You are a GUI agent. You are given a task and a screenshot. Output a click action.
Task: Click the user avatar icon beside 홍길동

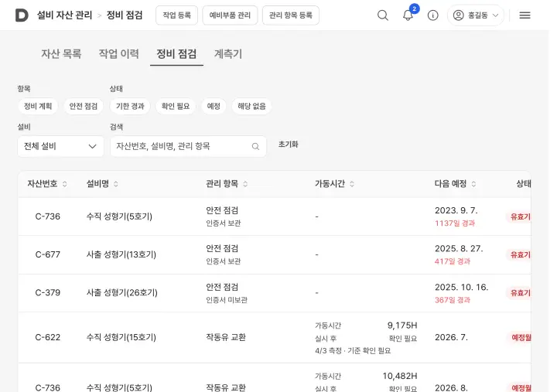pyautogui.click(x=458, y=15)
